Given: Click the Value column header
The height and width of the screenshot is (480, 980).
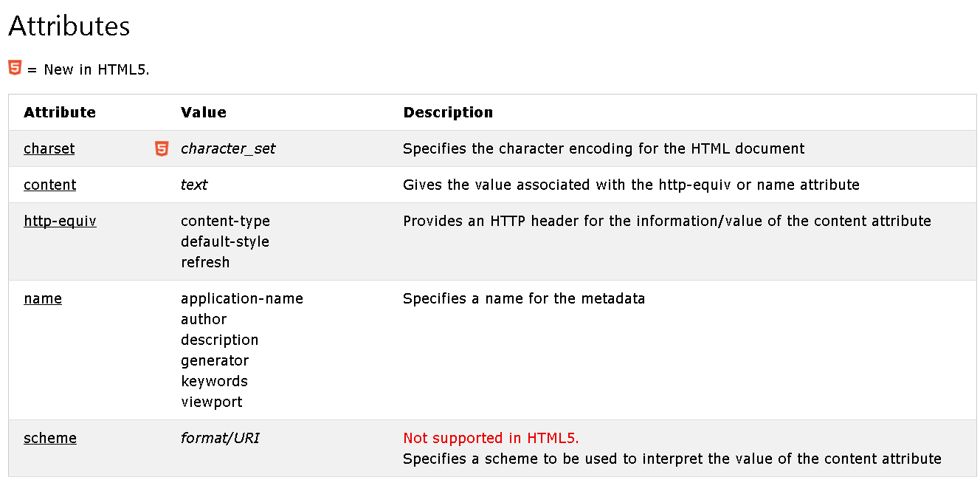Looking at the screenshot, I should point(204,112).
